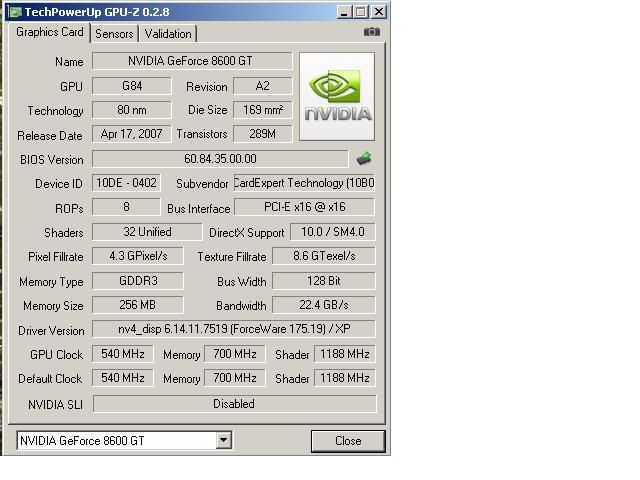Viewport: 640px width, 480px height.
Task: Click the Memory Size value 256 MB
Action: (138, 305)
